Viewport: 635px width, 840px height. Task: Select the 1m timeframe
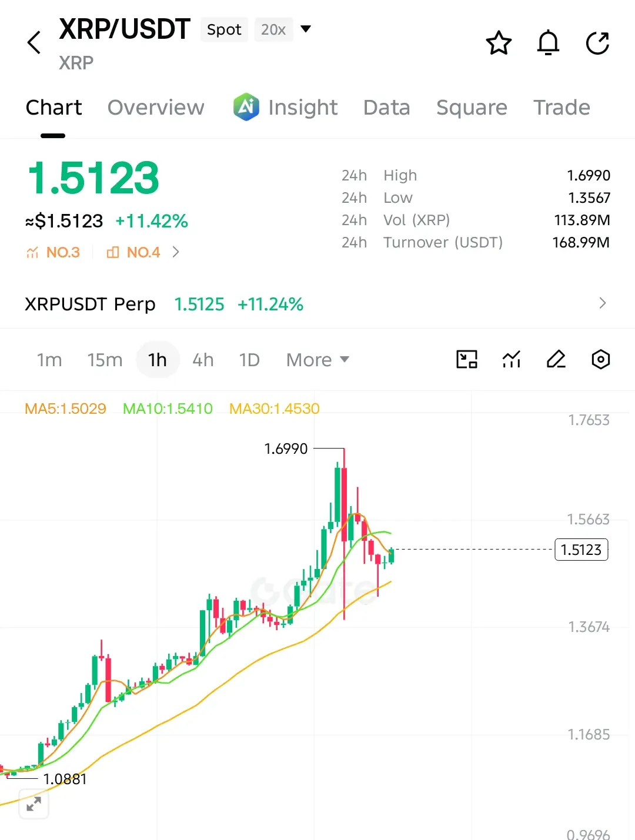coord(49,360)
